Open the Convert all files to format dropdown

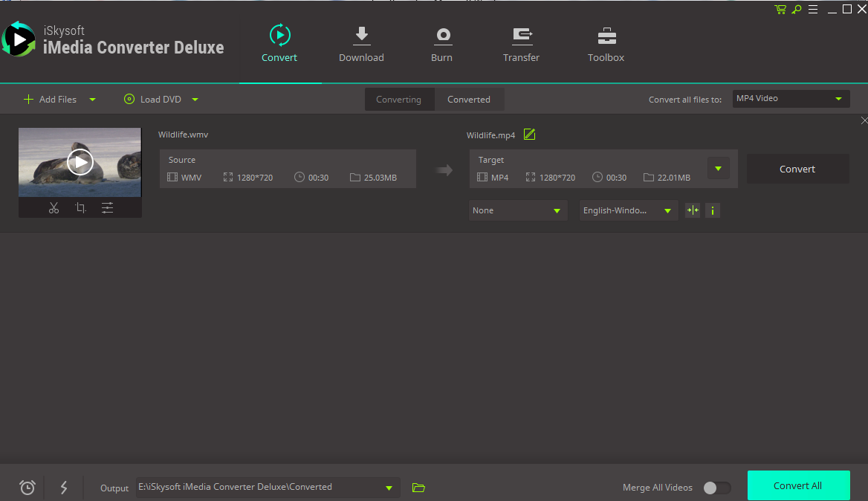[x=790, y=98]
